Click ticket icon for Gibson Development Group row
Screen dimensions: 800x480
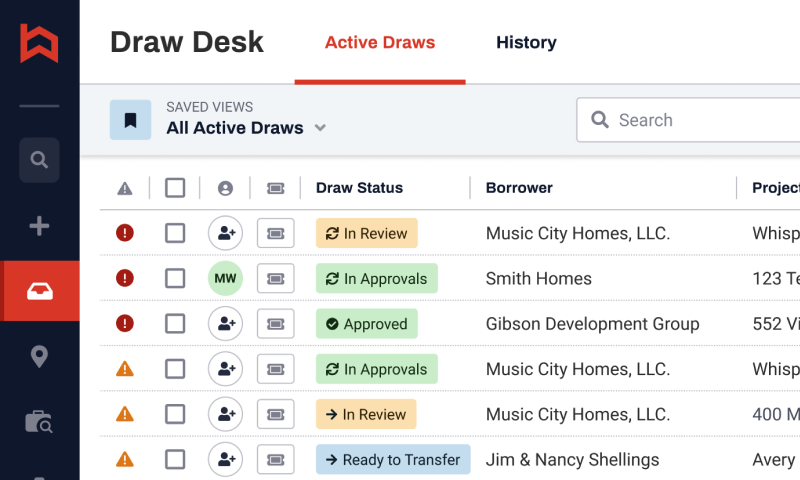click(276, 324)
